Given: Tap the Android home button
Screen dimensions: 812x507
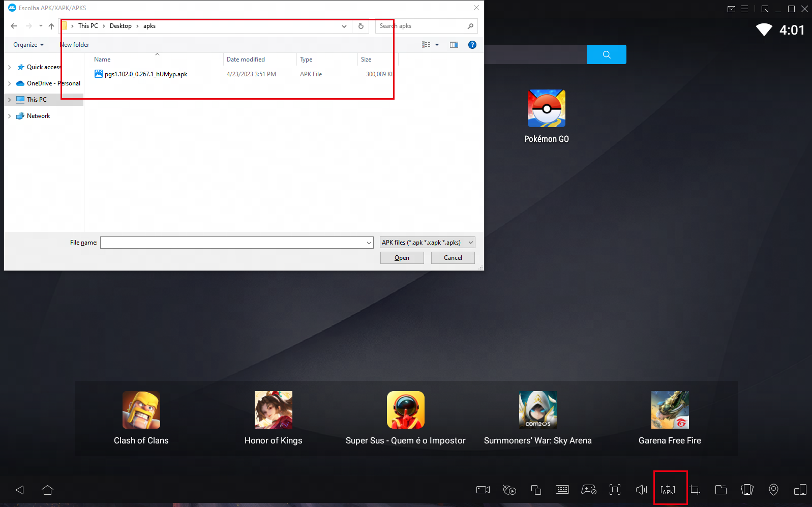Looking at the screenshot, I should [x=48, y=490].
